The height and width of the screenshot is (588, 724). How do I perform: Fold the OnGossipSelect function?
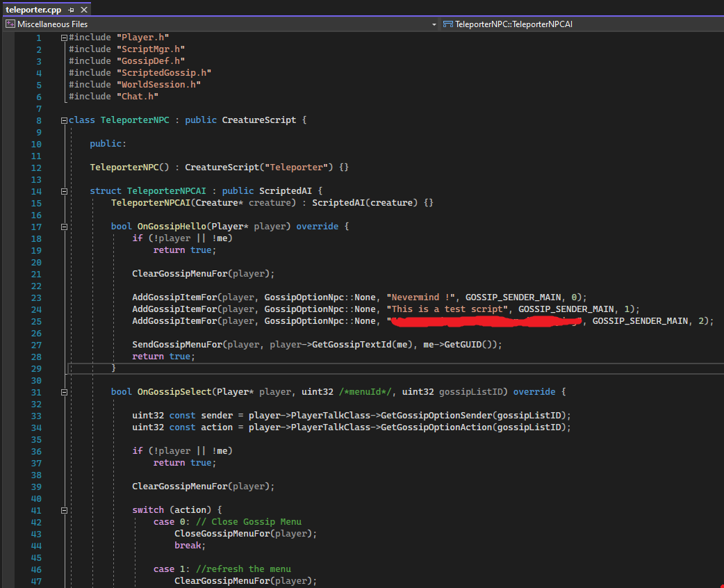tap(64, 392)
